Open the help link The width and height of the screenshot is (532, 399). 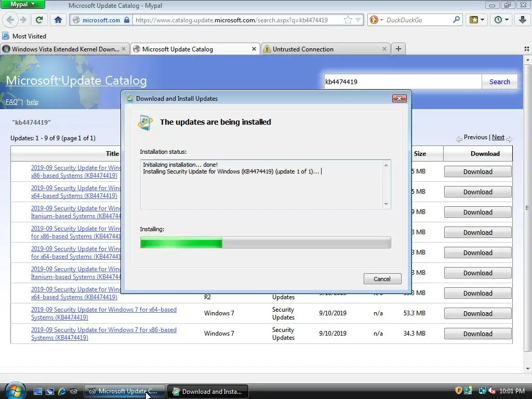point(32,102)
